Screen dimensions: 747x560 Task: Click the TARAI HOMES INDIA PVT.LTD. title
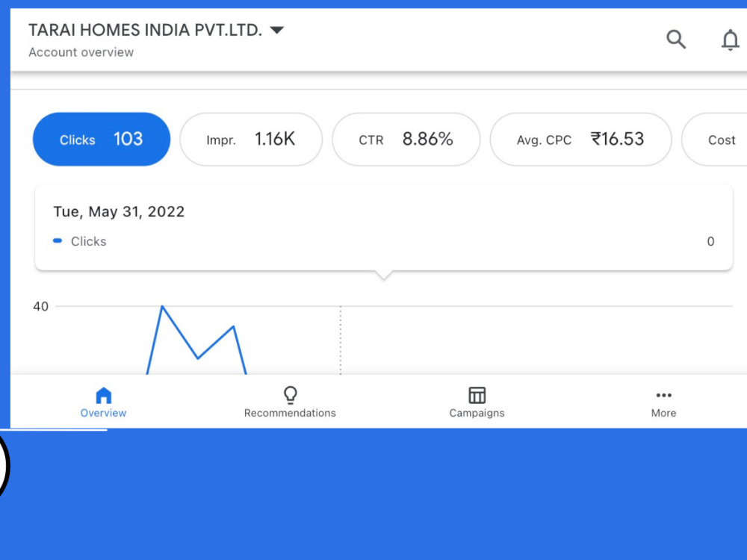click(146, 30)
